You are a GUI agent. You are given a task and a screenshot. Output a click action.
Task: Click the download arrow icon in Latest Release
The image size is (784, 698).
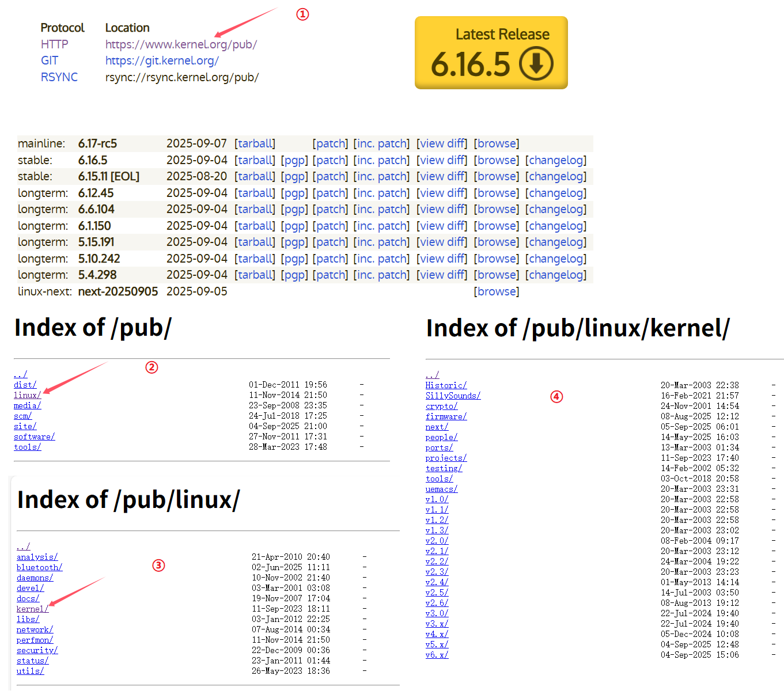[536, 63]
